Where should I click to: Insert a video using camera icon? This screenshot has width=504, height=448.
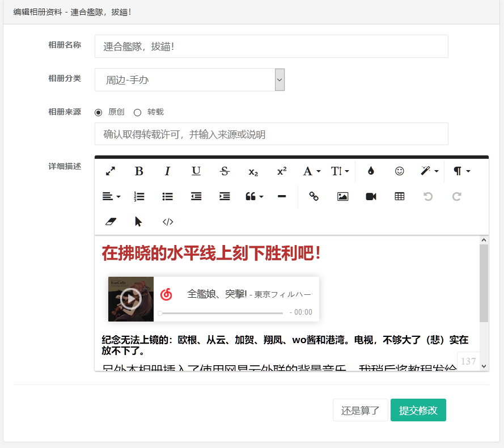coord(371,196)
